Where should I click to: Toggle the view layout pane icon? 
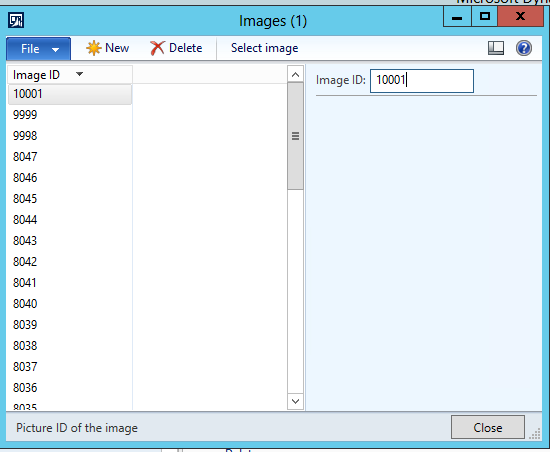pyautogui.click(x=496, y=48)
